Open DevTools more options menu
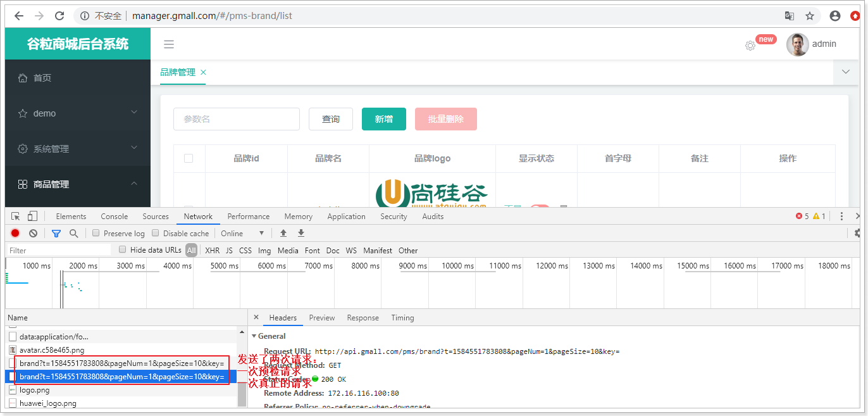The height and width of the screenshot is (416, 868). (x=841, y=217)
